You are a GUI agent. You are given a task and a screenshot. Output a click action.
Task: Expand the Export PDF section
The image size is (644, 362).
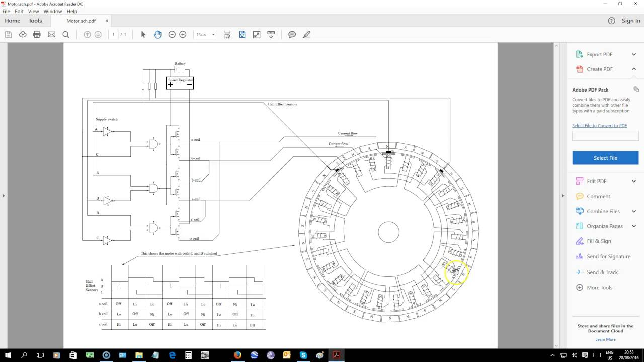633,54
